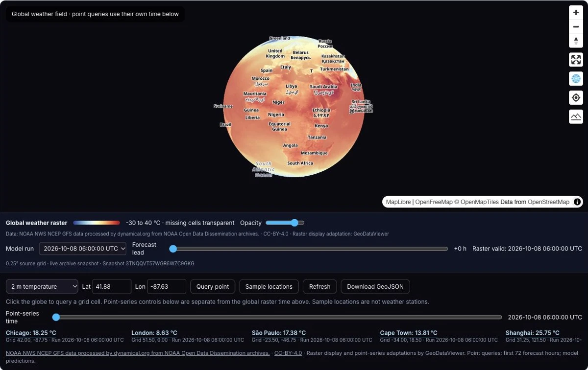Click the Cape Town: 13.81 °C result
The image size is (588, 370).
click(x=409, y=333)
